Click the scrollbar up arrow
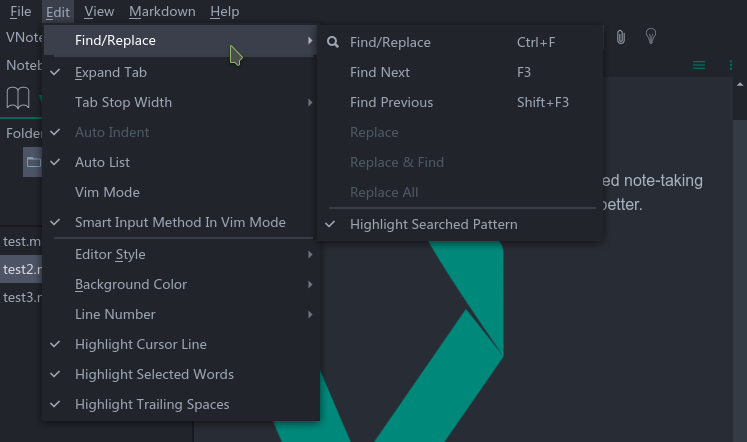The height and width of the screenshot is (442, 747). coord(740,85)
